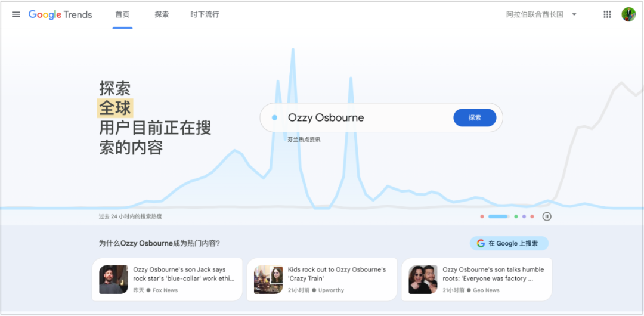Open the Upworthy 'Crazy Train' article

pos(321,280)
